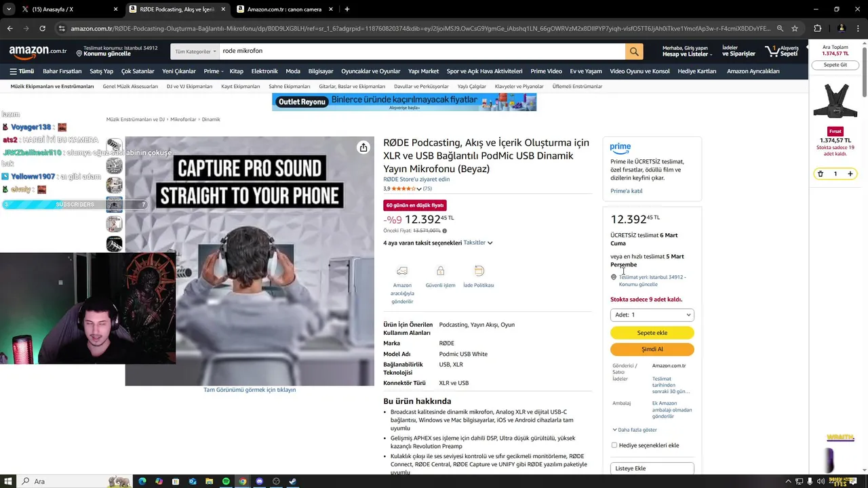Image resolution: width=868 pixels, height=488 pixels.
Task: Click the info icon beside Önceki Fiyat
Action: [445, 231]
